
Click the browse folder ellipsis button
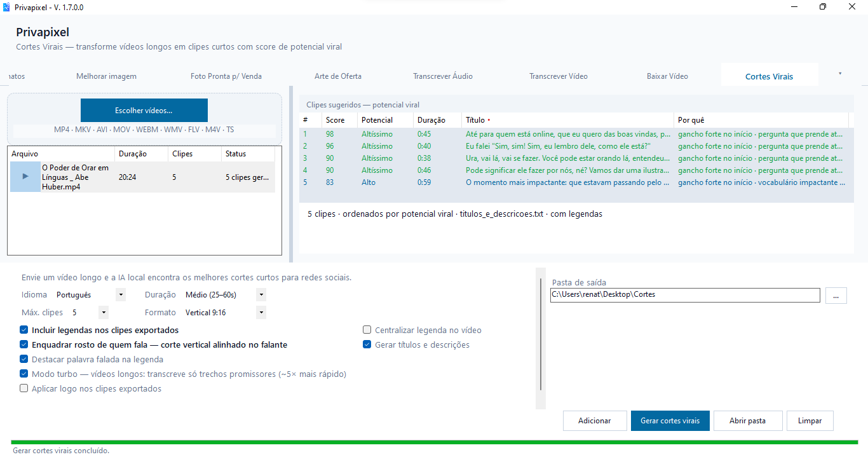836,296
